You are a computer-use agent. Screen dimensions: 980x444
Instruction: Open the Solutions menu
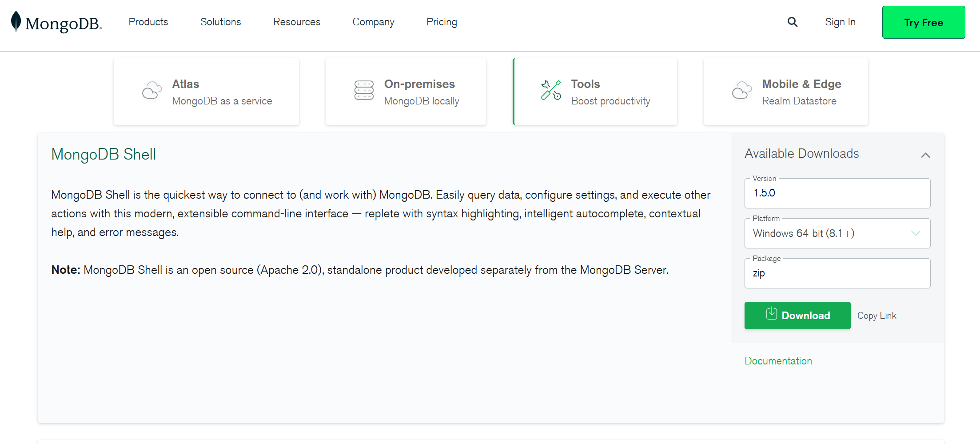220,22
